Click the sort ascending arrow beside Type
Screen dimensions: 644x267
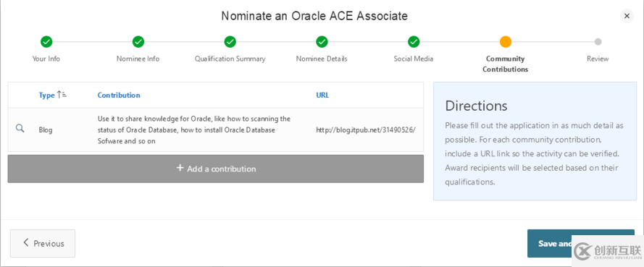click(62, 95)
